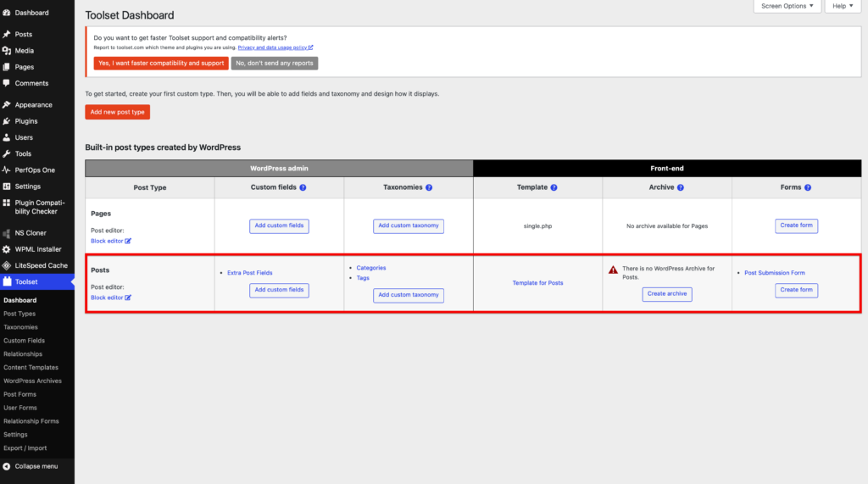
Task: Click the Appearance brush icon
Action: tap(7, 104)
